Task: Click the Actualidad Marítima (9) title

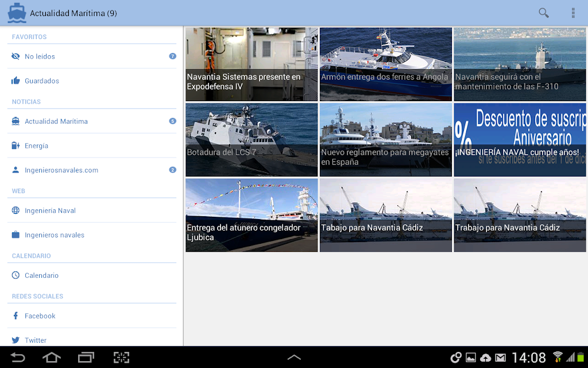Action: pyautogui.click(x=73, y=13)
